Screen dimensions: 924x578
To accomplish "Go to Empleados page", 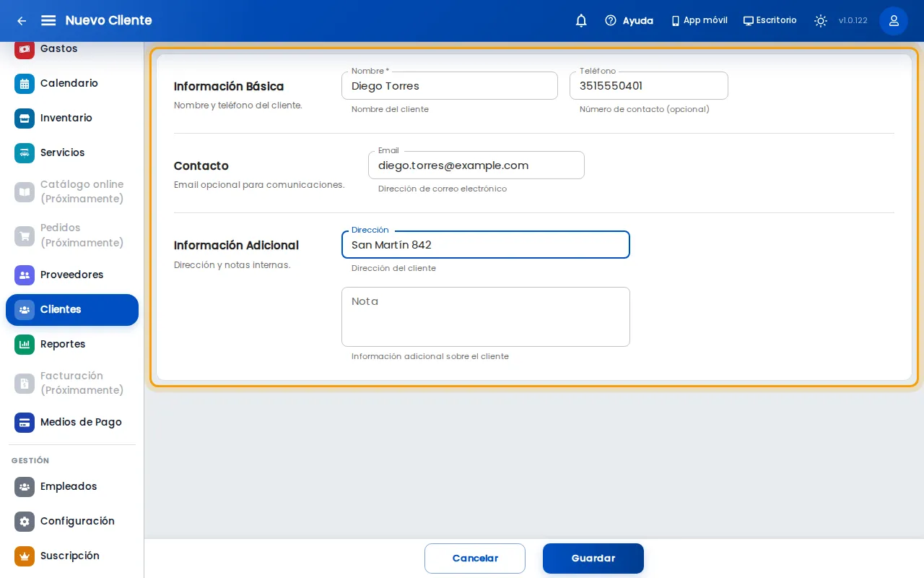I will [72, 486].
